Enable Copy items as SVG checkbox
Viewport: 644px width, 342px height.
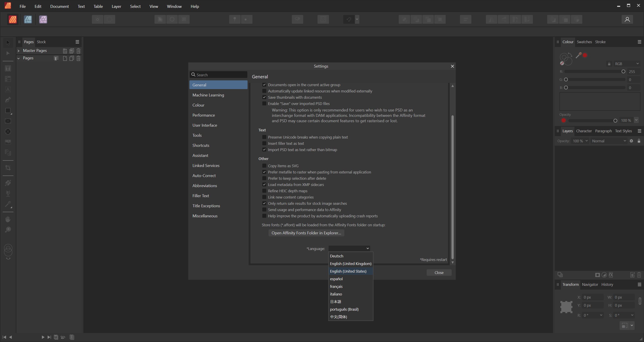coord(264,166)
